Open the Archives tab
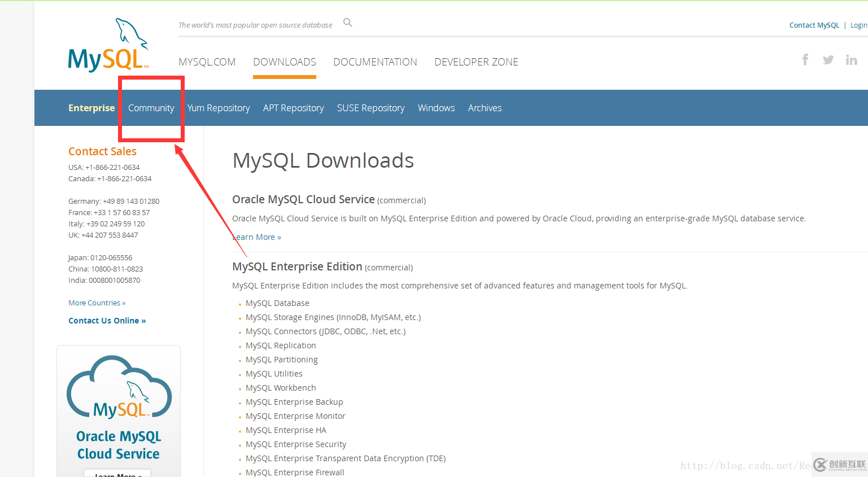This screenshot has height=477, width=868. click(485, 108)
